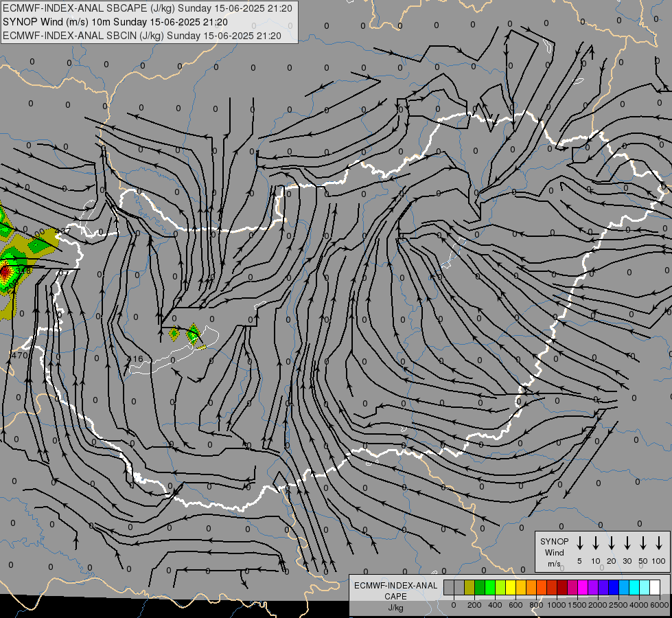This screenshot has width=672, height=618.
Task: Click the '4000' CAPE scale tick label
Action: pos(638,605)
